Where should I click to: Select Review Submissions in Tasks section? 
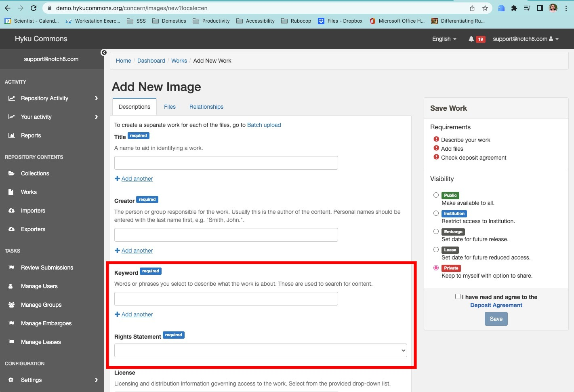tap(46, 268)
